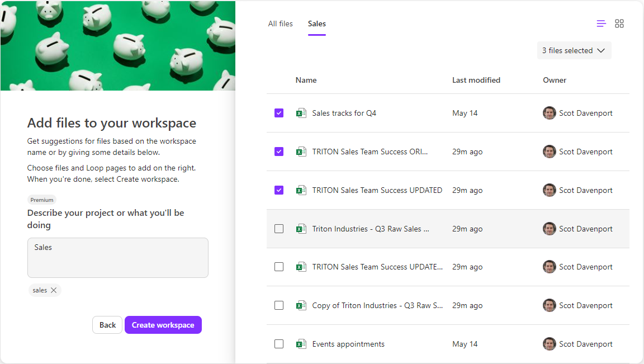Click Excel icon beside Events appointments
The image size is (644, 364).
301,344
